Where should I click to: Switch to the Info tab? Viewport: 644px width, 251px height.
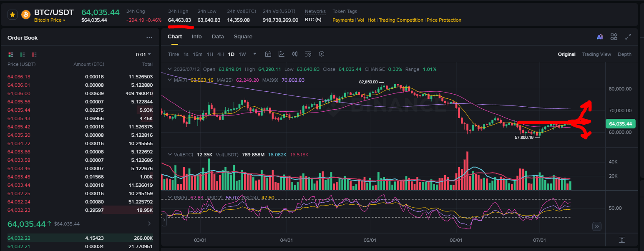(x=196, y=37)
